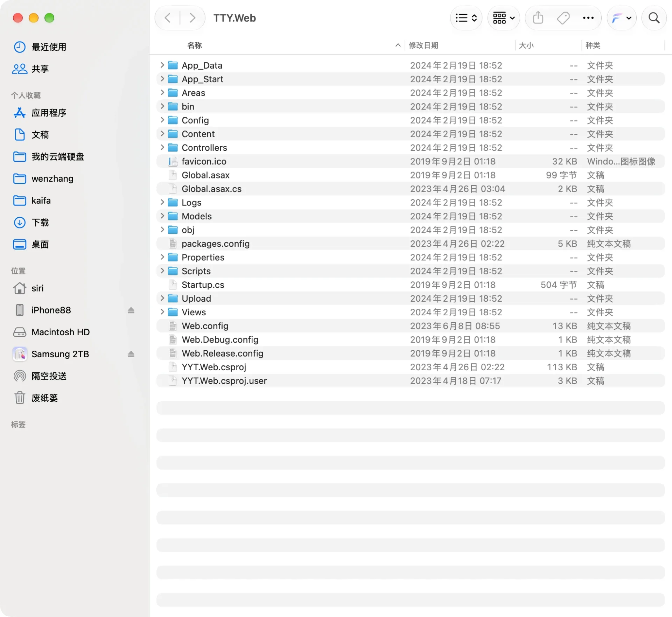
Task: Expand the Controllers folder
Action: pos(162,147)
